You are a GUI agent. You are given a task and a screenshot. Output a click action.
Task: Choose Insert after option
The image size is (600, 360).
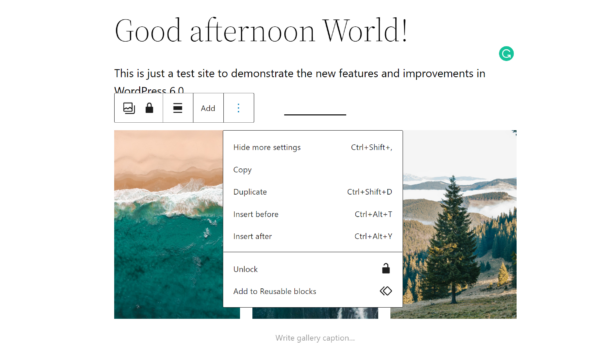[x=313, y=236]
